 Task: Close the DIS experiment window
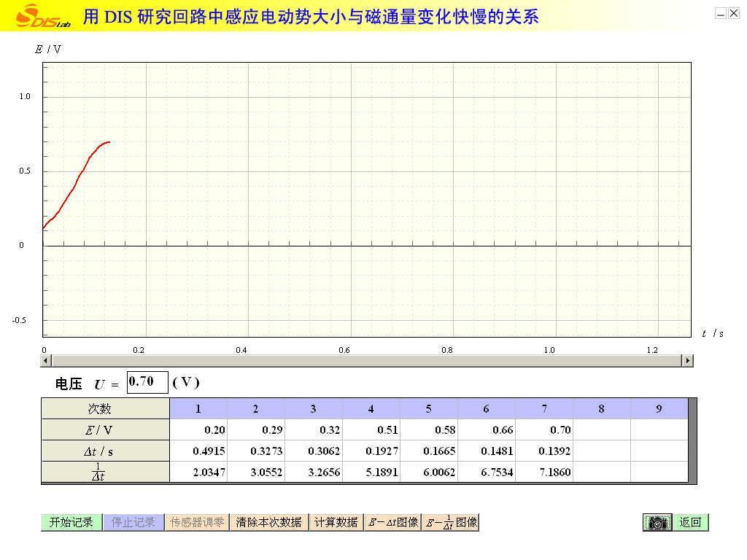734,13
